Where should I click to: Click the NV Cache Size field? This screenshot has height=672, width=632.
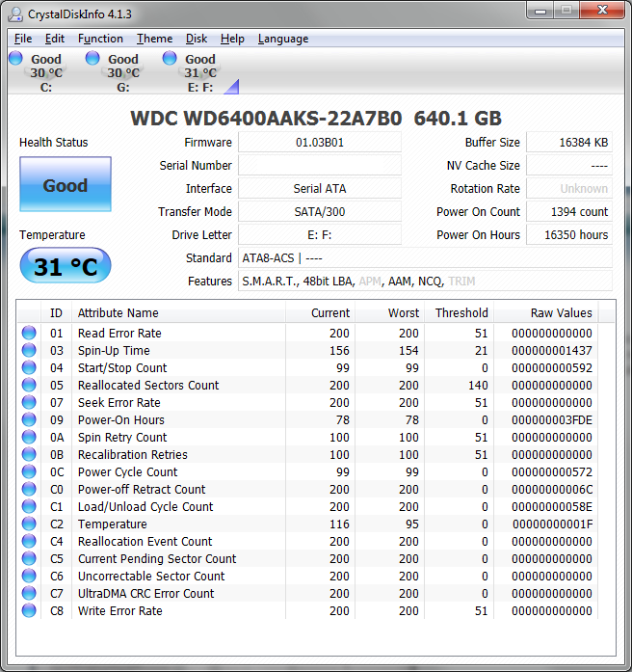click(569, 166)
